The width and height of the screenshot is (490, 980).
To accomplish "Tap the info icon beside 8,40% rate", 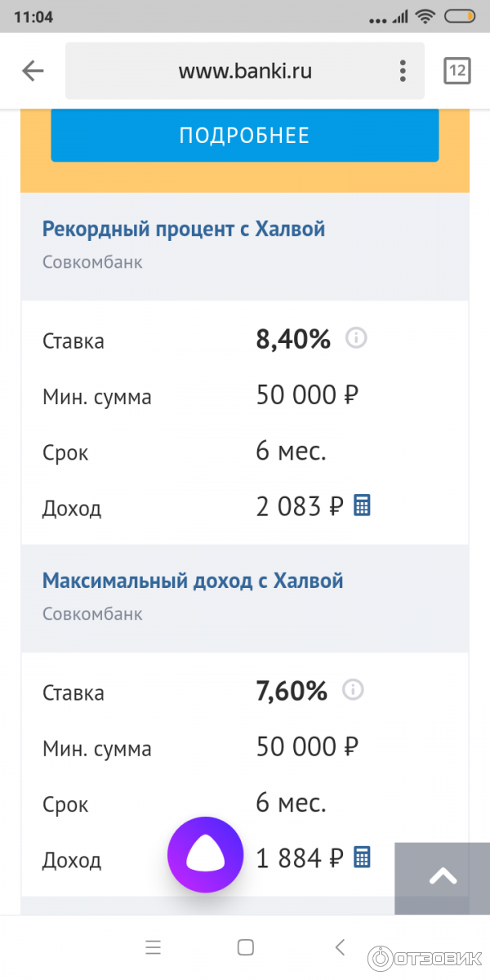I will (355, 338).
